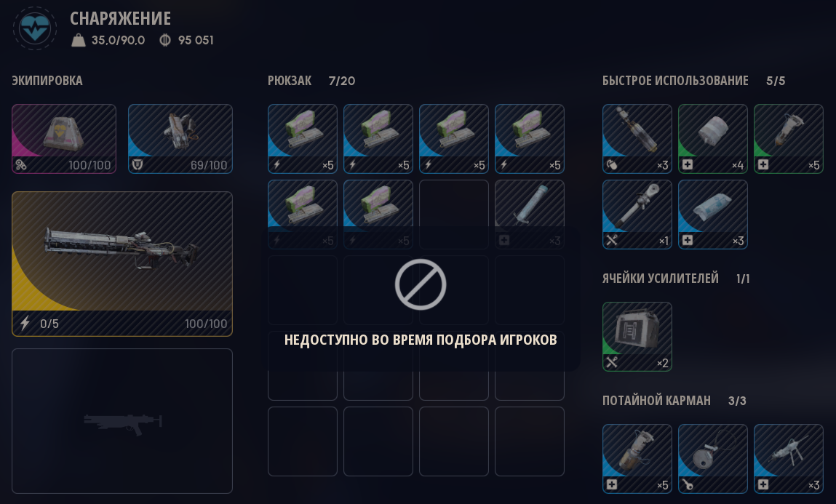Select the green medical item x5 in quick-use
The height and width of the screenshot is (504, 836).
[789, 139]
